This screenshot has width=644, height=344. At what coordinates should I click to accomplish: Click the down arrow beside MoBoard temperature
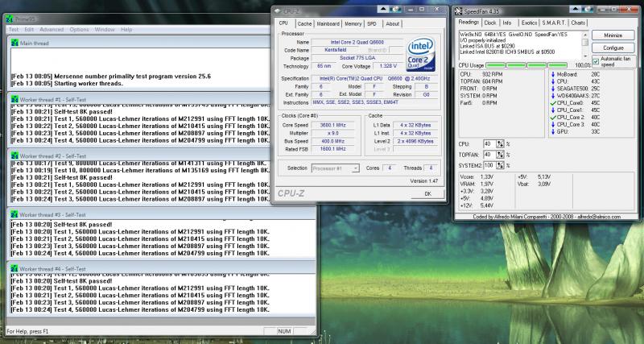pos(553,74)
